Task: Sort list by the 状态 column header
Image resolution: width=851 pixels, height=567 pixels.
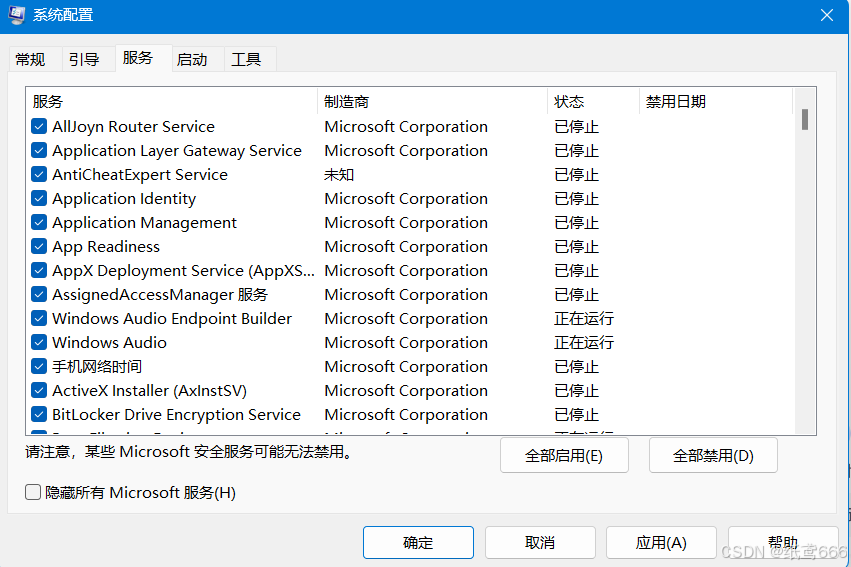Action: click(592, 102)
